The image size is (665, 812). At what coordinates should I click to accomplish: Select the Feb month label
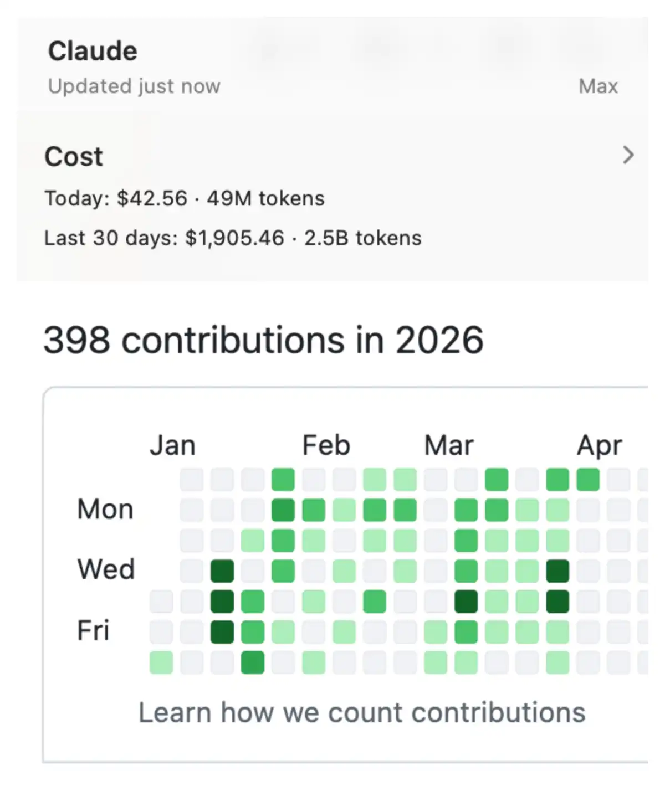326,446
